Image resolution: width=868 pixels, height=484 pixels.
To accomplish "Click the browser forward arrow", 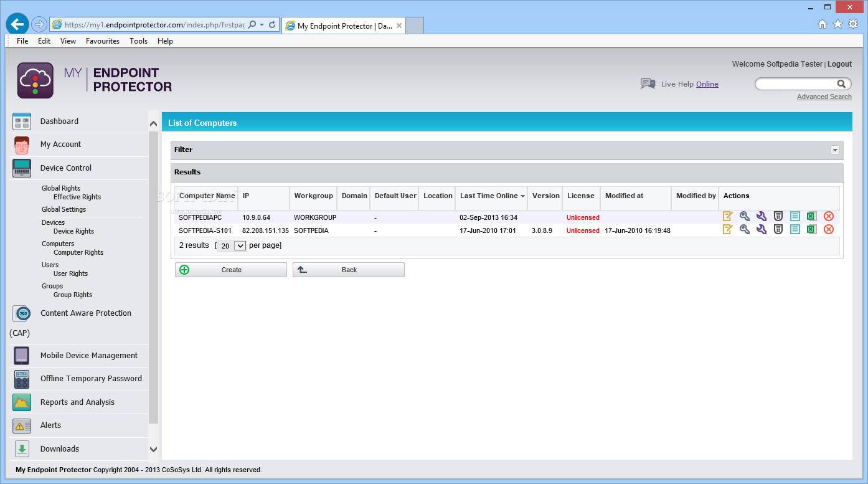I will click(x=39, y=24).
